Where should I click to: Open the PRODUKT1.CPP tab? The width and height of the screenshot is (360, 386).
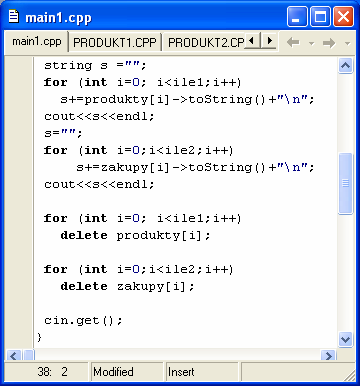(115, 43)
